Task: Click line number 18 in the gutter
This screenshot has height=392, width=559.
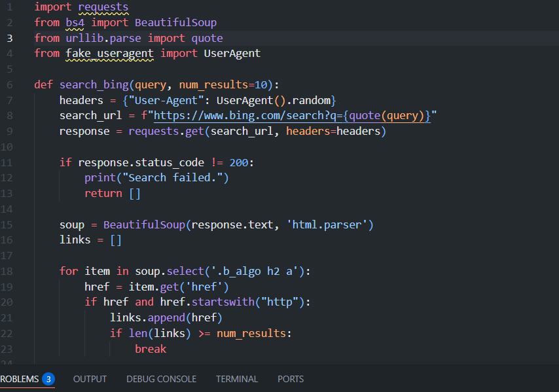Action: 10,272
